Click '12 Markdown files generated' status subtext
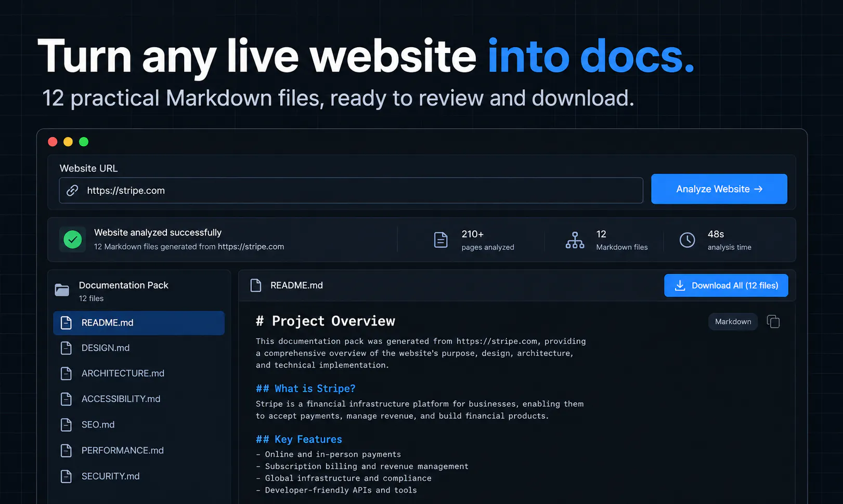Viewport: 843px width, 504px height. click(189, 247)
